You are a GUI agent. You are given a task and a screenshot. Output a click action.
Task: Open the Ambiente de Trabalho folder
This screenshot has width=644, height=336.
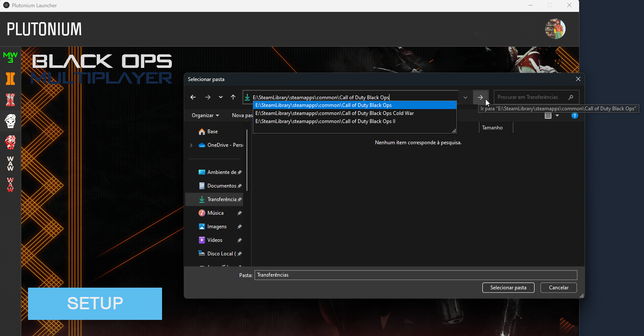click(x=217, y=172)
